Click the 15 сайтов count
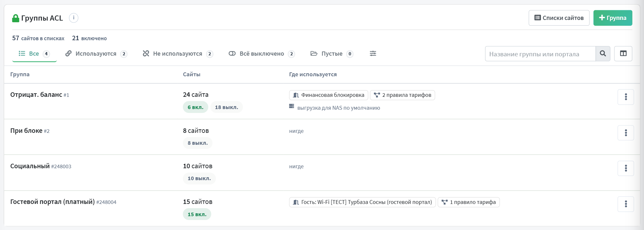The height and width of the screenshot is (230, 644). click(x=198, y=202)
